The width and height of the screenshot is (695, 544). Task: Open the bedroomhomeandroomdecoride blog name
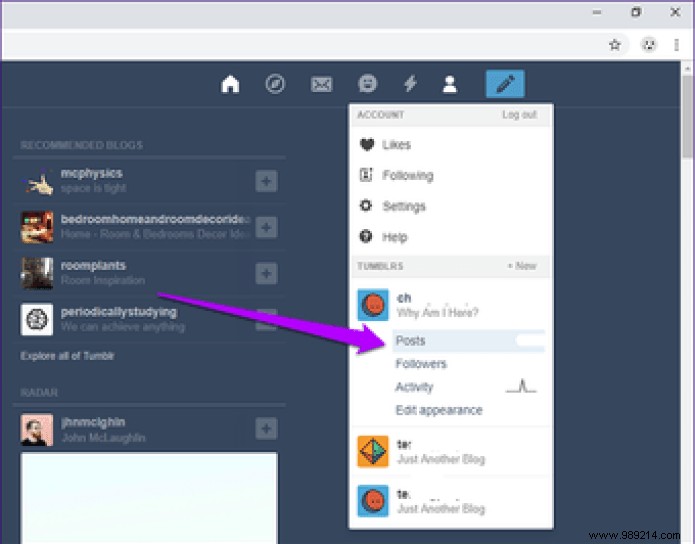click(x=155, y=219)
